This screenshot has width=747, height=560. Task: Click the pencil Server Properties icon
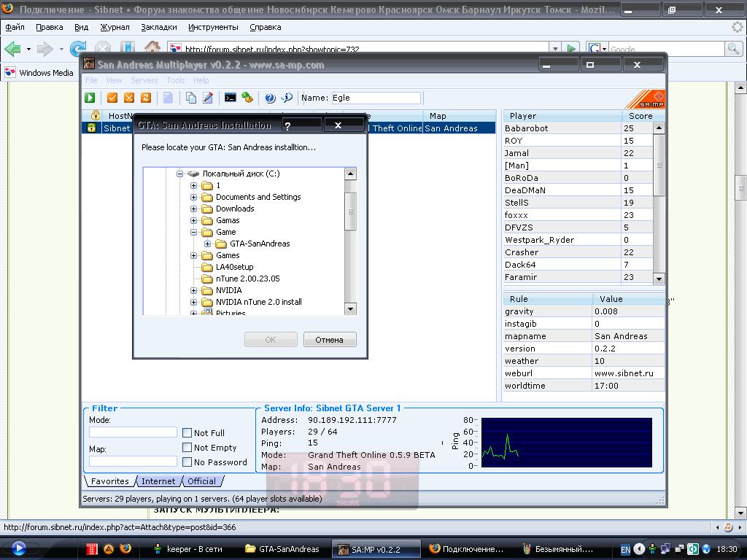[x=208, y=98]
